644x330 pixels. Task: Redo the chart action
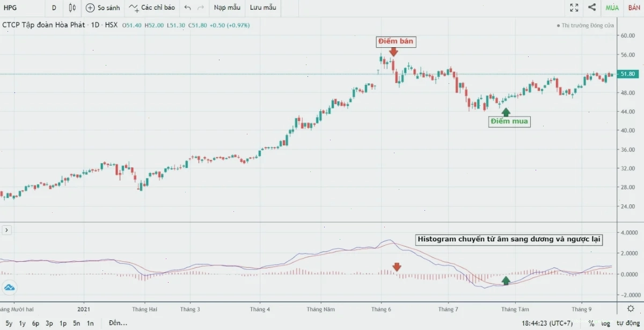pos(201,8)
